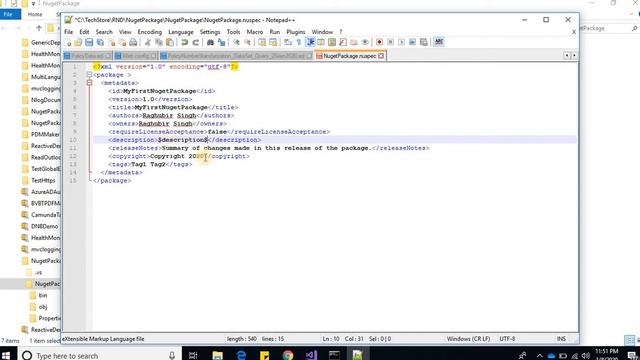This screenshot has width=640, height=360.
Task: Toggle synchronized vertical scrolling
Action: [x=262, y=42]
